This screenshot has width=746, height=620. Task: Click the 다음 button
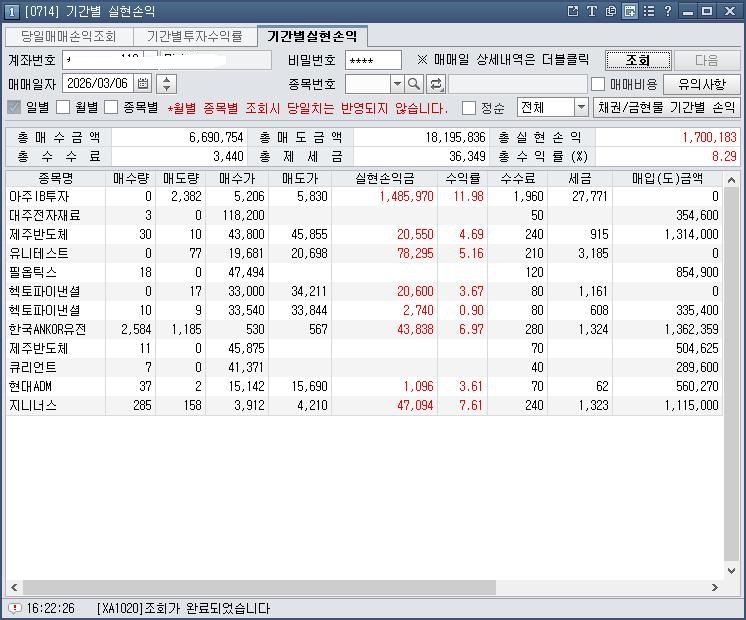[707, 60]
